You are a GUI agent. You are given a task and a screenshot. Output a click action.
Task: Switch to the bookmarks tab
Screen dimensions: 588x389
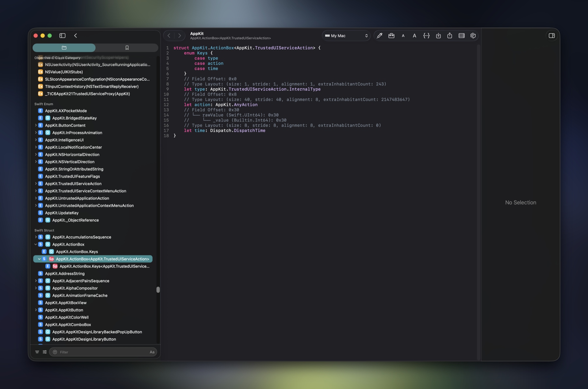(127, 48)
